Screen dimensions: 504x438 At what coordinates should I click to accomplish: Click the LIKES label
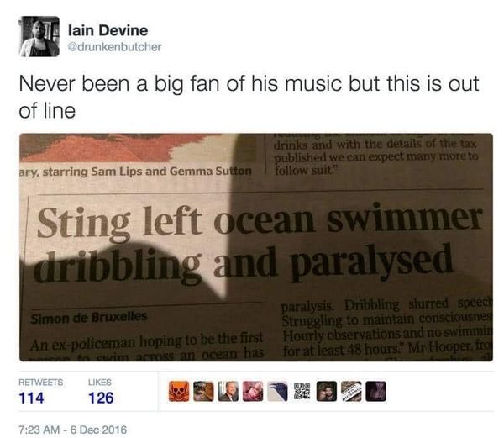(x=100, y=382)
